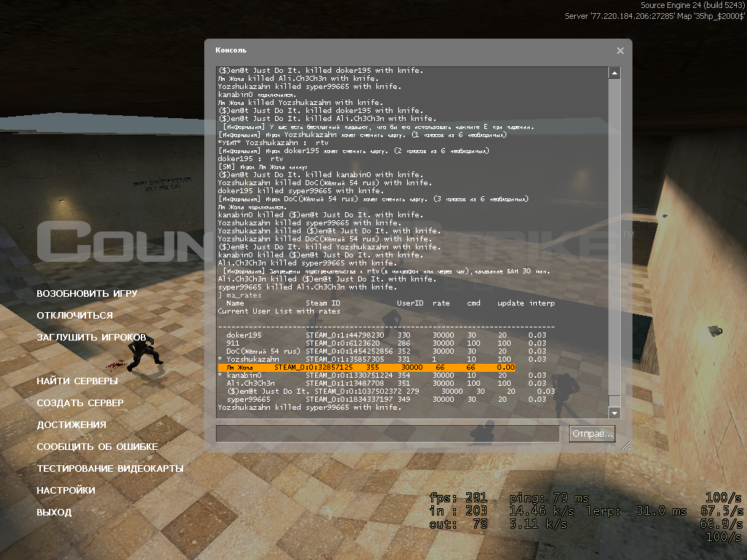747x560 pixels.
Task: Click the syper99665 STEAM_0:0:1834337197 rates row
Action: pyautogui.click(x=387, y=400)
